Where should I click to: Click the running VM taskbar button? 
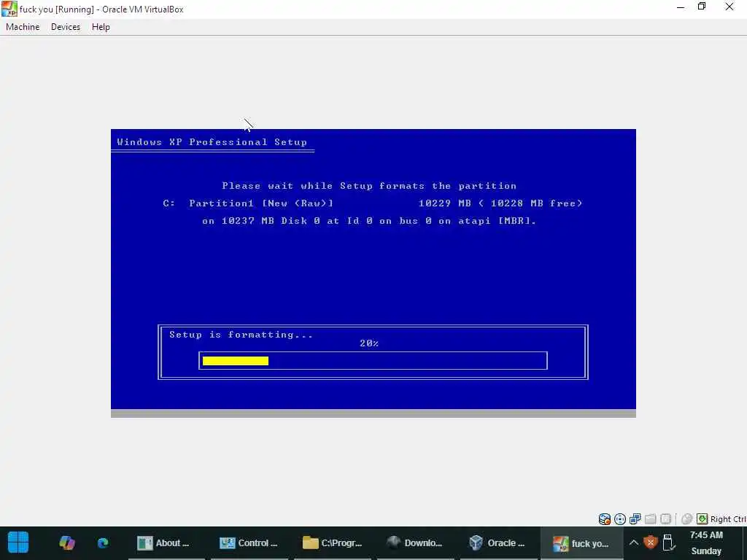pyautogui.click(x=581, y=542)
